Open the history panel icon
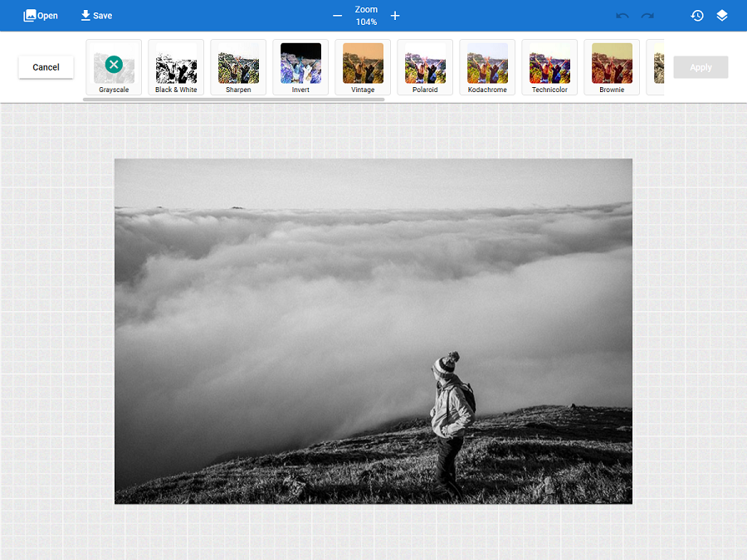Viewport: 747px width, 560px height. [697, 15]
